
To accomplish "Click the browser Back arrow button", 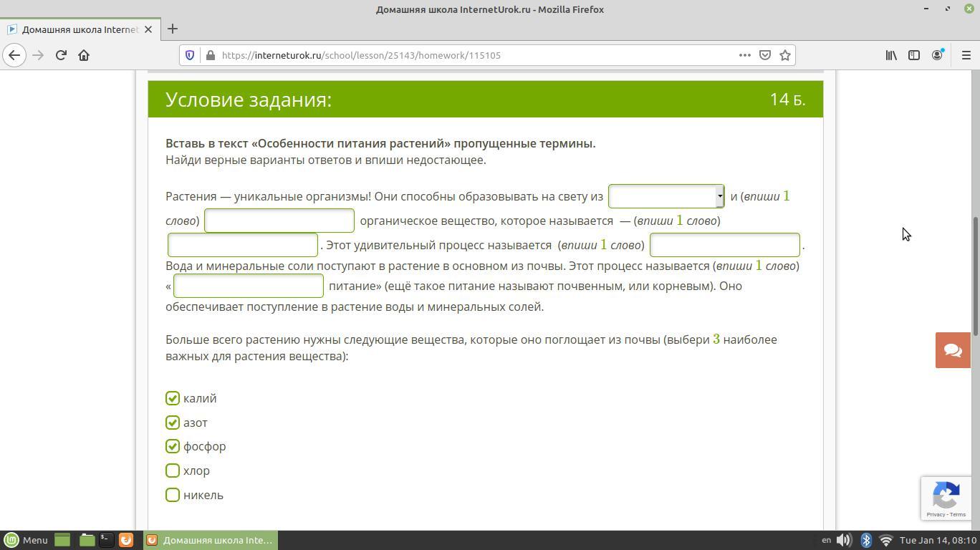I will coord(14,55).
